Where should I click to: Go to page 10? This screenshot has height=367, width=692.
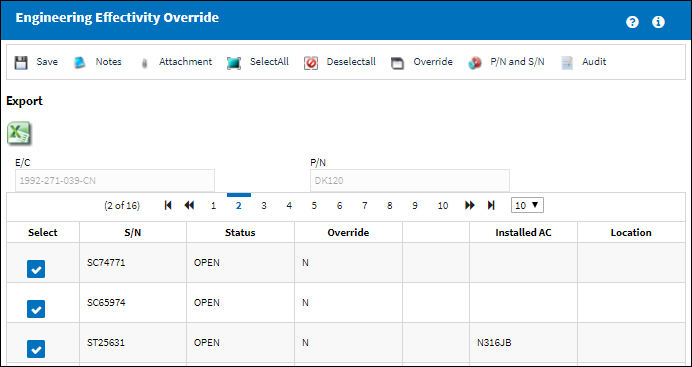tap(443, 206)
